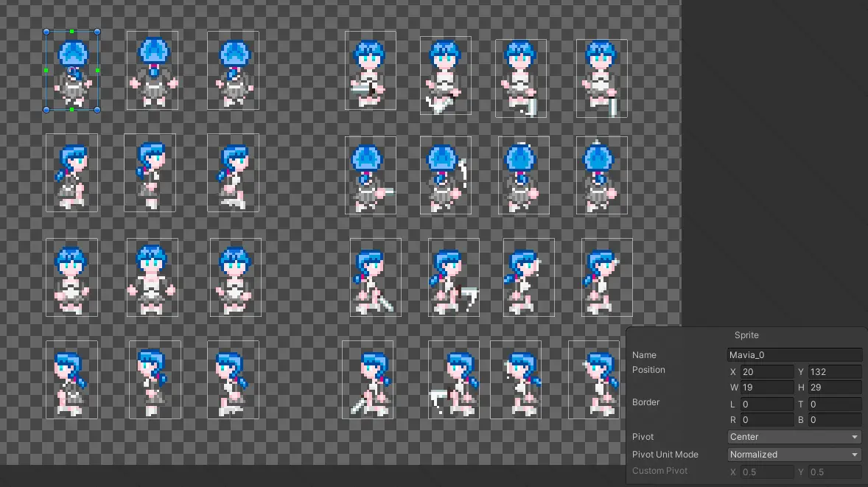
Task: Select middle front-facing idle sprite with arms spread
Action: (x=153, y=277)
